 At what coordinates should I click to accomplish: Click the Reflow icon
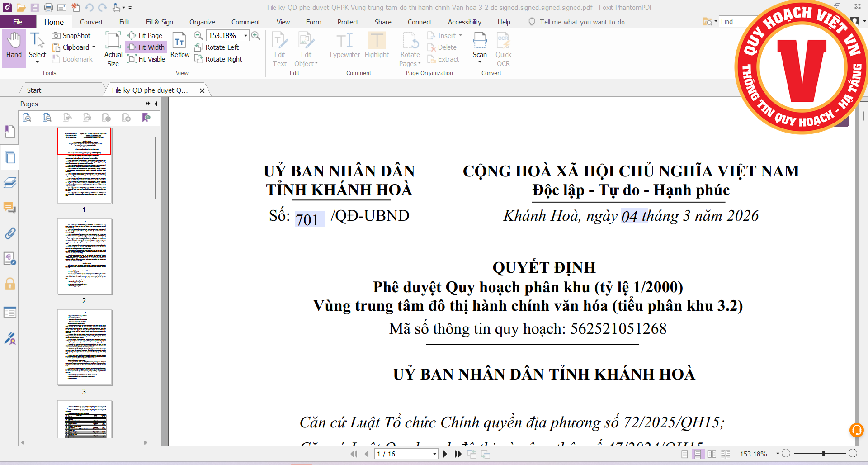(x=179, y=45)
